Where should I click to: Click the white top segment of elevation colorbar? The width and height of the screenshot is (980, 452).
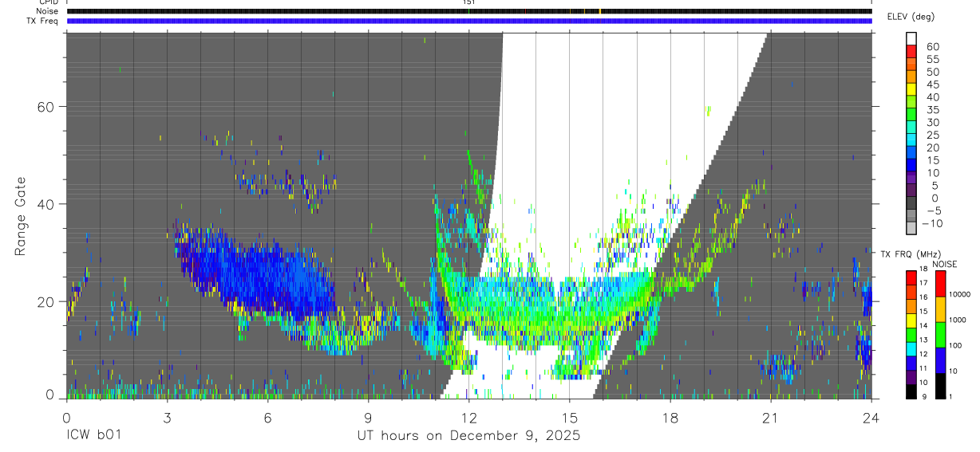(x=911, y=39)
